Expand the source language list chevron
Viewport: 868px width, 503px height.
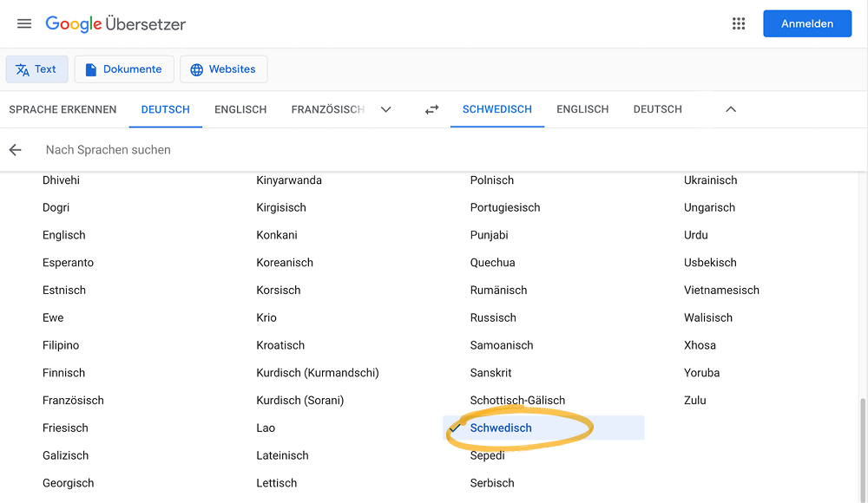386,109
